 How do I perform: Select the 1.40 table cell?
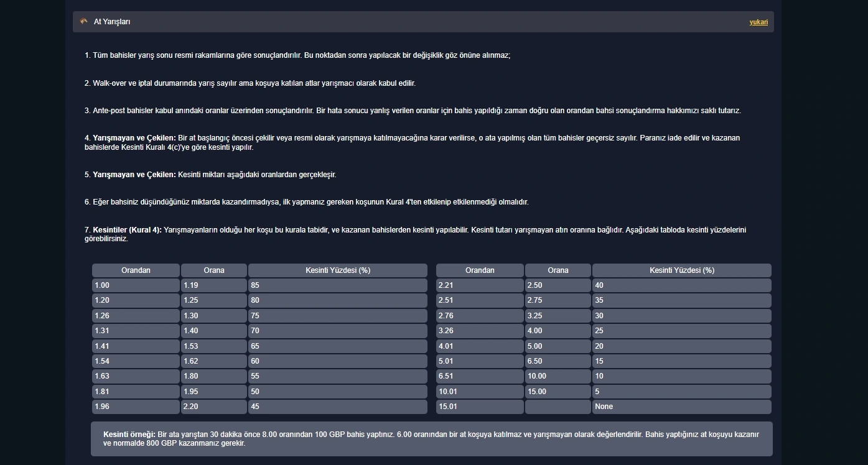(214, 331)
